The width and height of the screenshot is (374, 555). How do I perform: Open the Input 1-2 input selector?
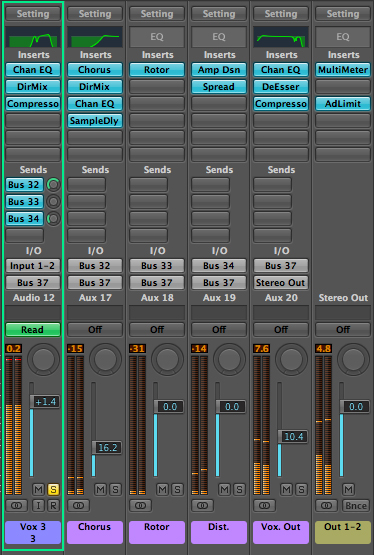click(x=33, y=265)
